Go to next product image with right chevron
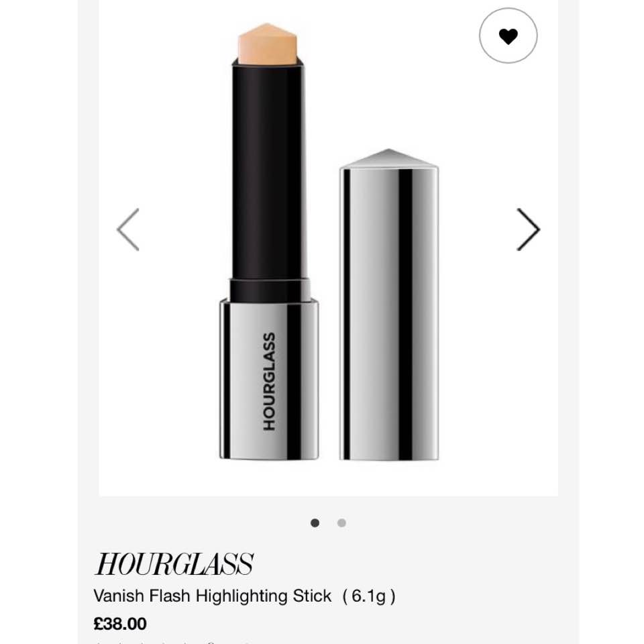Screen dimensions: 644x644 (528, 229)
